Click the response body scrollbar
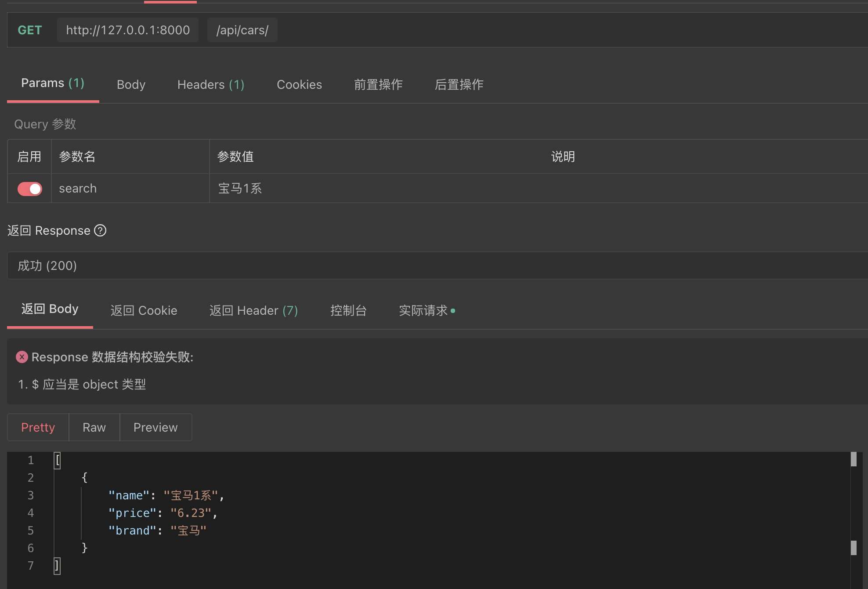This screenshot has height=589, width=868. [x=854, y=460]
